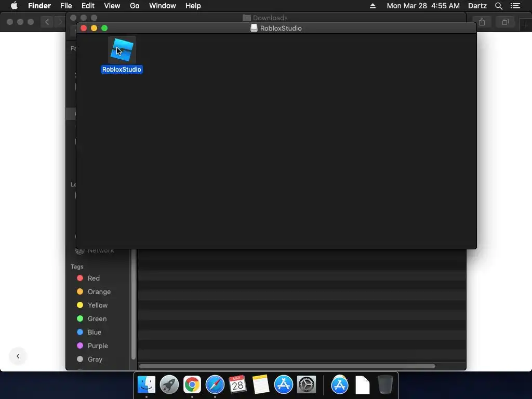Open Launchpad from the Dock
This screenshot has width=532, height=399.
point(169,384)
